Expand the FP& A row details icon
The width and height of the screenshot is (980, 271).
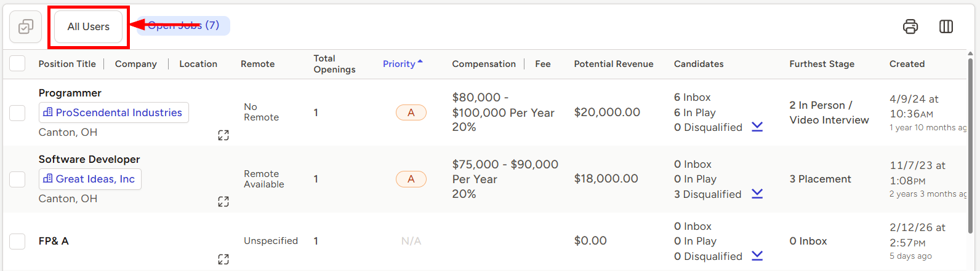[223, 259]
